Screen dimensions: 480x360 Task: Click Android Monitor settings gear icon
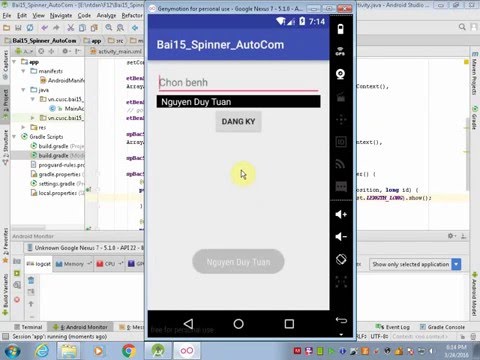(451, 236)
